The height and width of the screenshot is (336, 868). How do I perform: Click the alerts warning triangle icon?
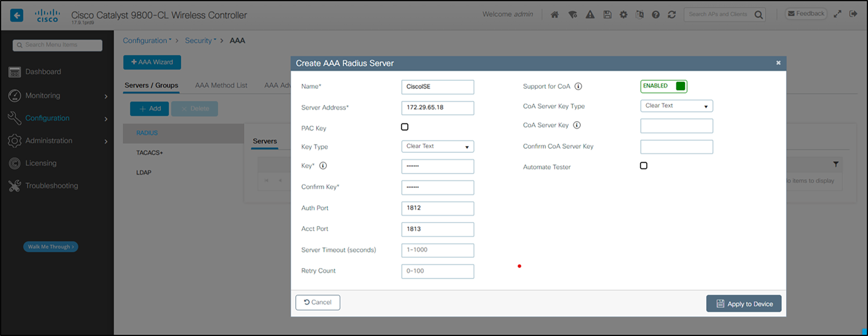(590, 14)
